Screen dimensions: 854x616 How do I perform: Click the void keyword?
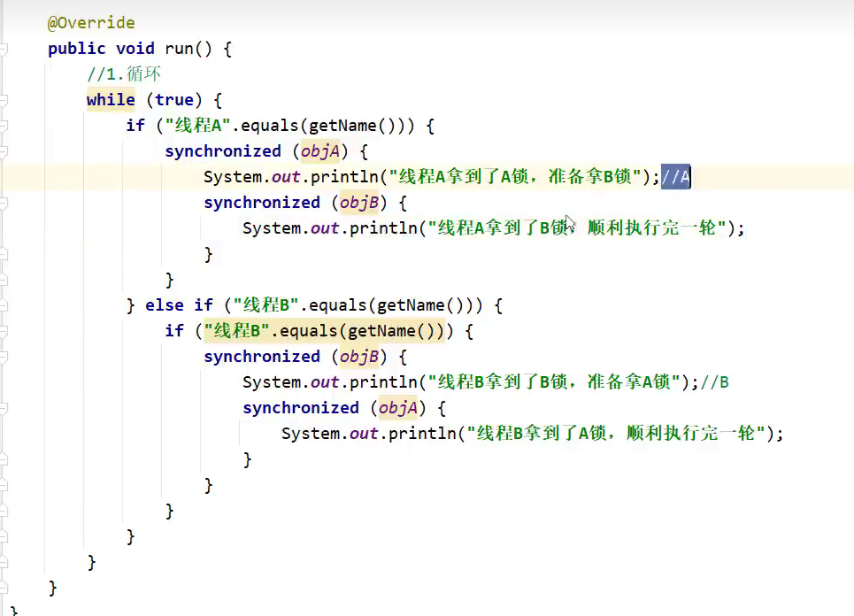pyautogui.click(x=135, y=49)
